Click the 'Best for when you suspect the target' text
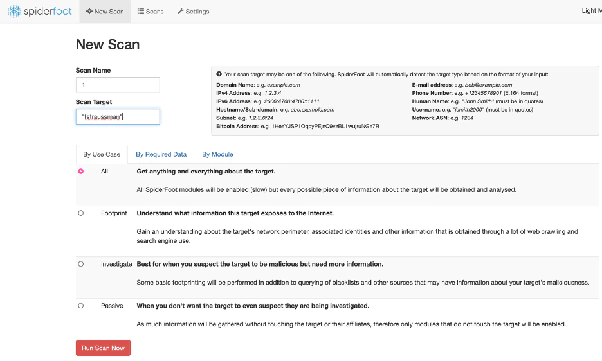 (260, 264)
